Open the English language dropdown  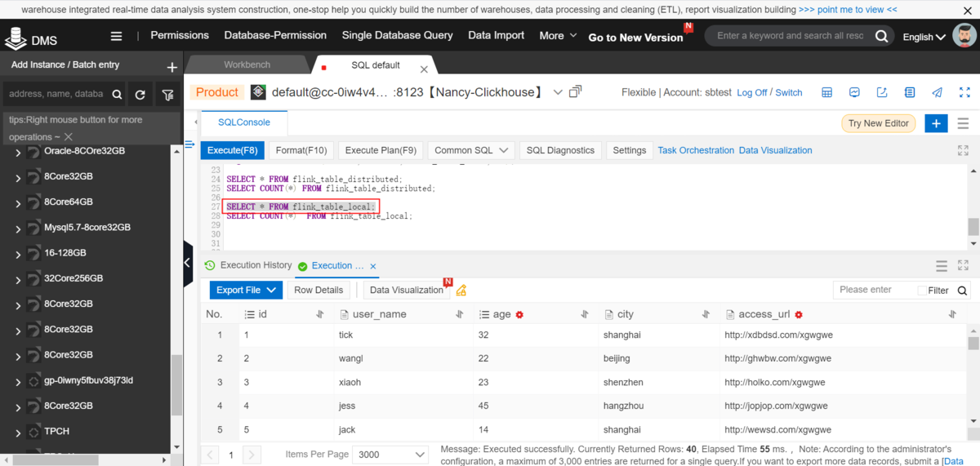click(924, 37)
